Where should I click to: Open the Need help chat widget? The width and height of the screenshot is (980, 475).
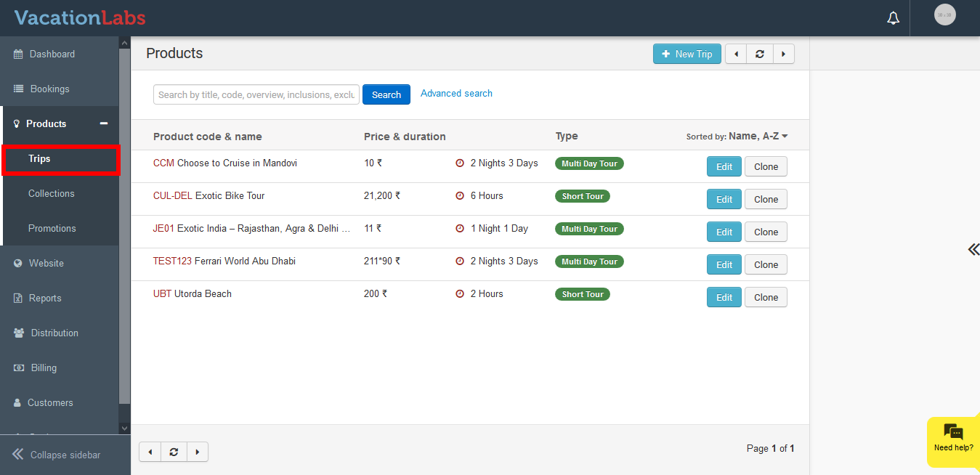point(953,439)
